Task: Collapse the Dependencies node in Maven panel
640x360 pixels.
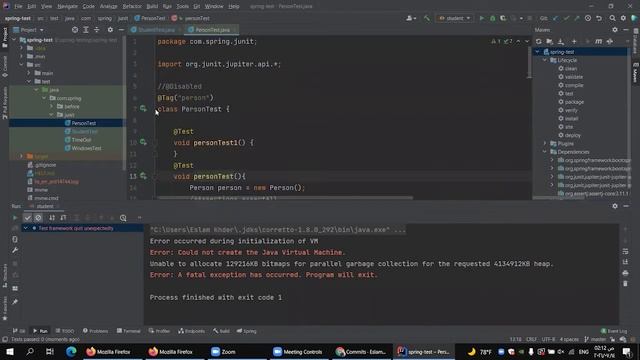Action: 545,151
